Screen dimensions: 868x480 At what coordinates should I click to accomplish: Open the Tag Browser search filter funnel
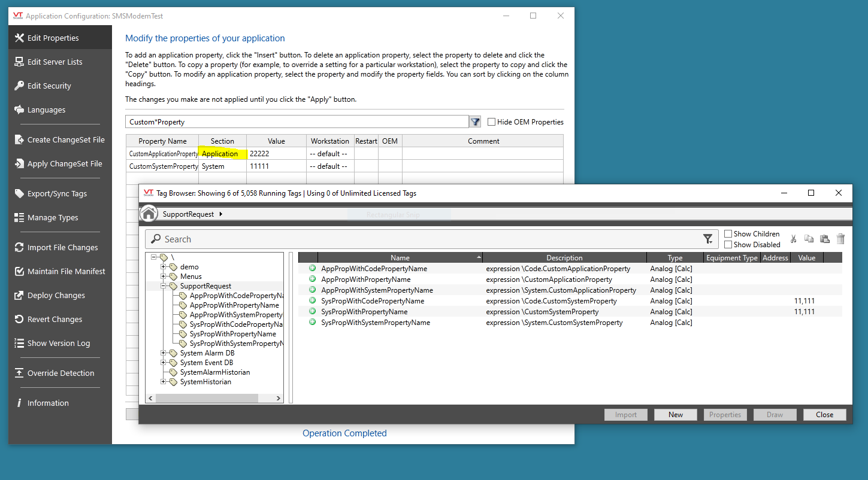tap(707, 239)
